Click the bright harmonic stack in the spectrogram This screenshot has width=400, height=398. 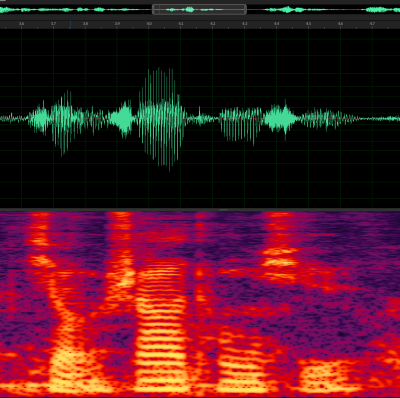pos(161,327)
